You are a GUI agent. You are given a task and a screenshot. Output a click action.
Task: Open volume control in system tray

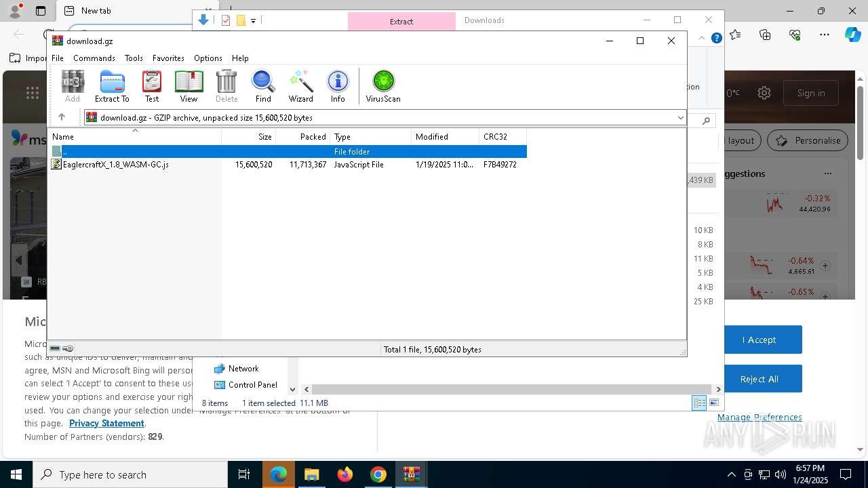point(781,474)
